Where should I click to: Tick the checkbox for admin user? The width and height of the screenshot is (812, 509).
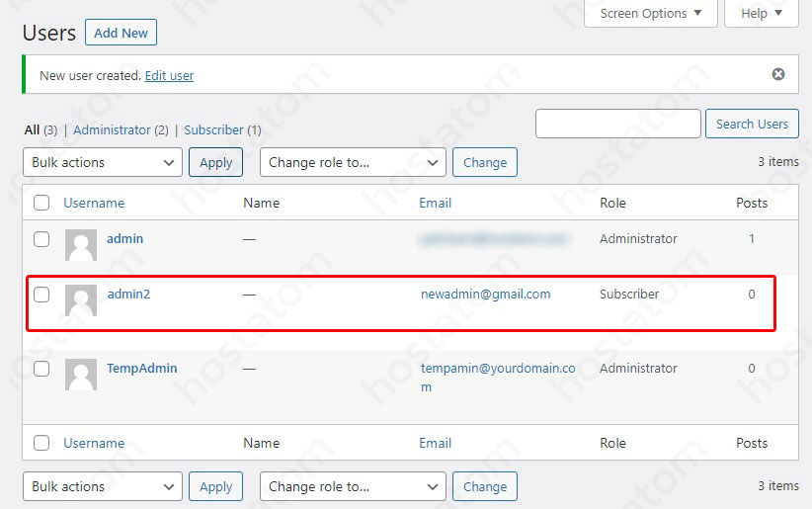pyautogui.click(x=41, y=239)
